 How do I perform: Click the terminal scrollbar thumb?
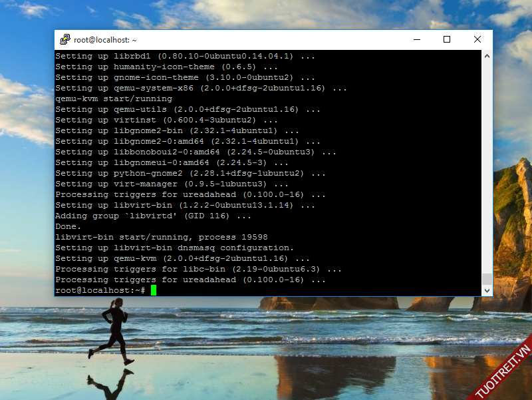[x=487, y=279]
